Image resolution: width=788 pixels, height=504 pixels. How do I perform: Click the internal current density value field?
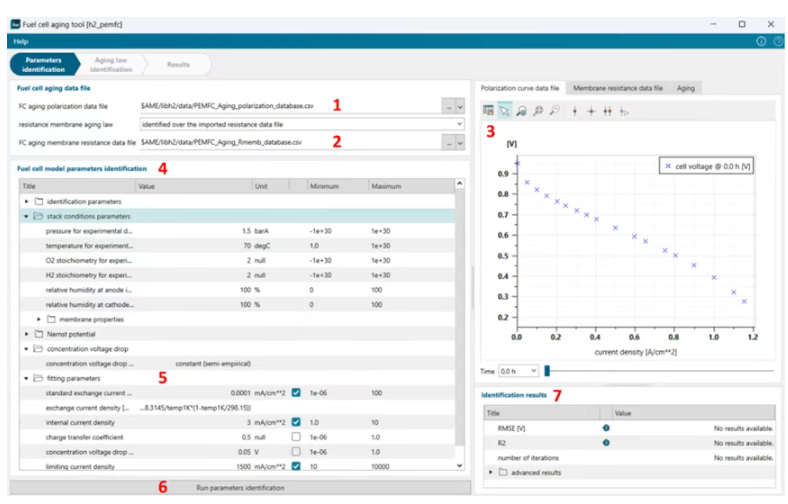click(195, 423)
